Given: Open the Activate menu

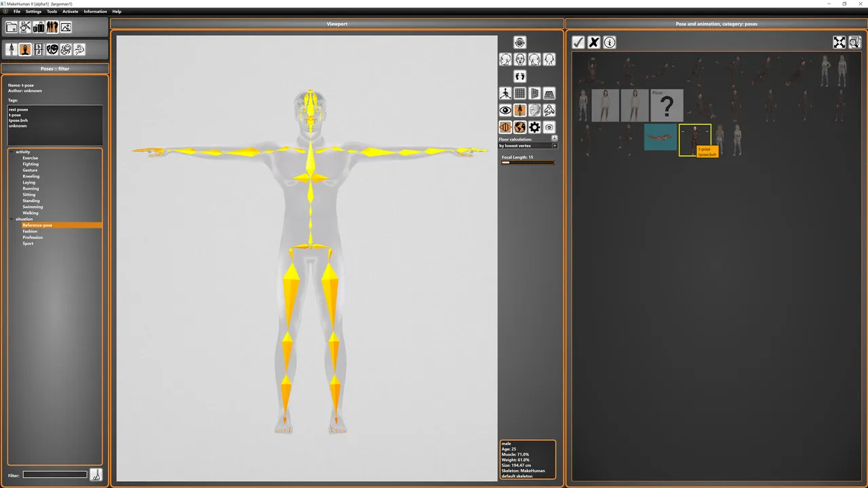Looking at the screenshot, I should [x=70, y=12].
